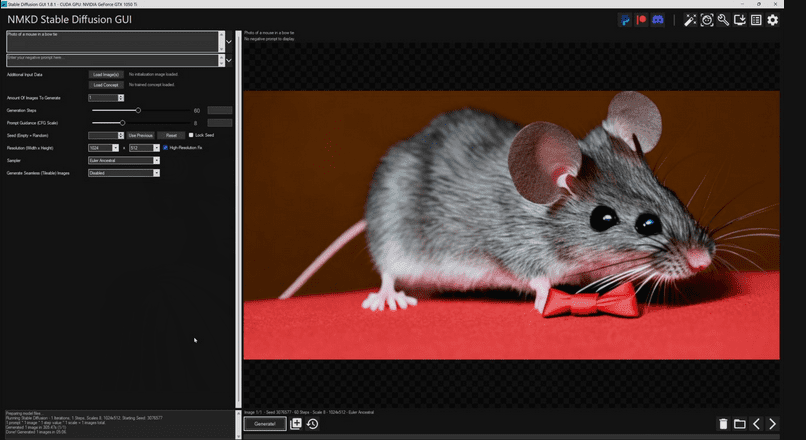The width and height of the screenshot is (806, 440).
Task: Click the wrench developer tools icon
Action: click(723, 20)
